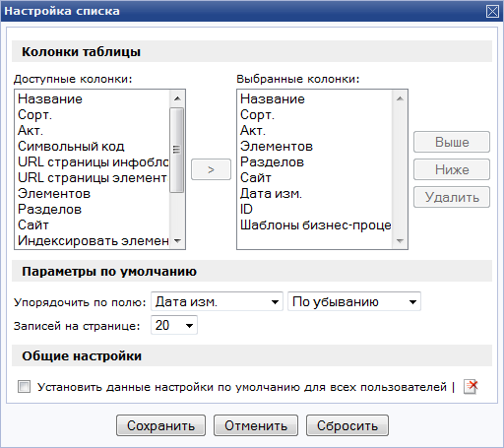Click the selected columns scroll up arrow

[400, 98]
